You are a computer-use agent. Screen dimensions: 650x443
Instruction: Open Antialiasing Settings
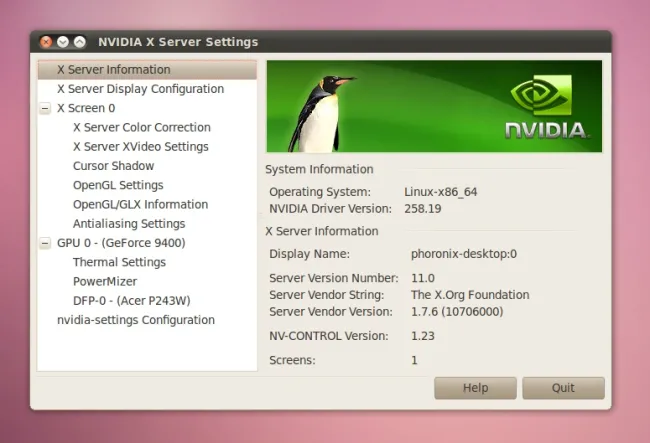[x=129, y=224]
